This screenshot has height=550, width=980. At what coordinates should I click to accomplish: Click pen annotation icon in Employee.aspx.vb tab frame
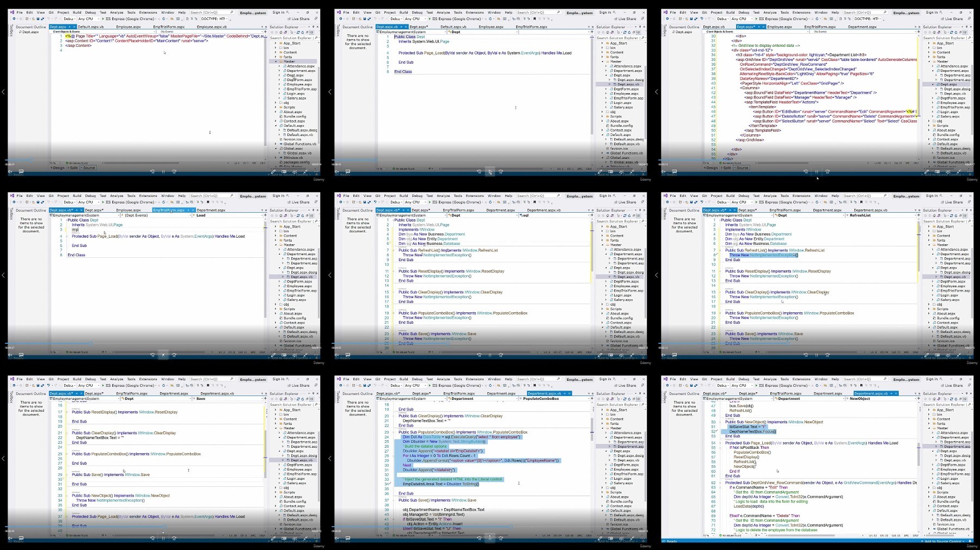(x=273, y=171)
